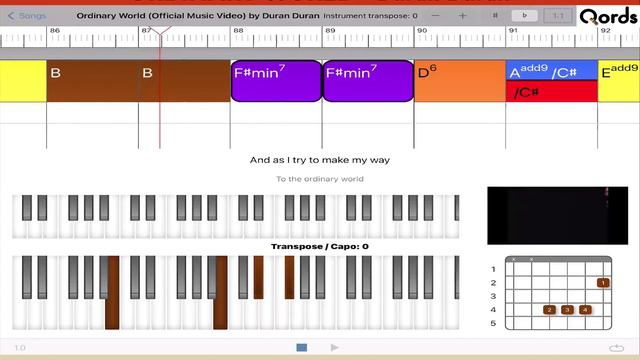640x360 pixels.
Task: Click the video preview thumbnail
Action: [x=558, y=216]
